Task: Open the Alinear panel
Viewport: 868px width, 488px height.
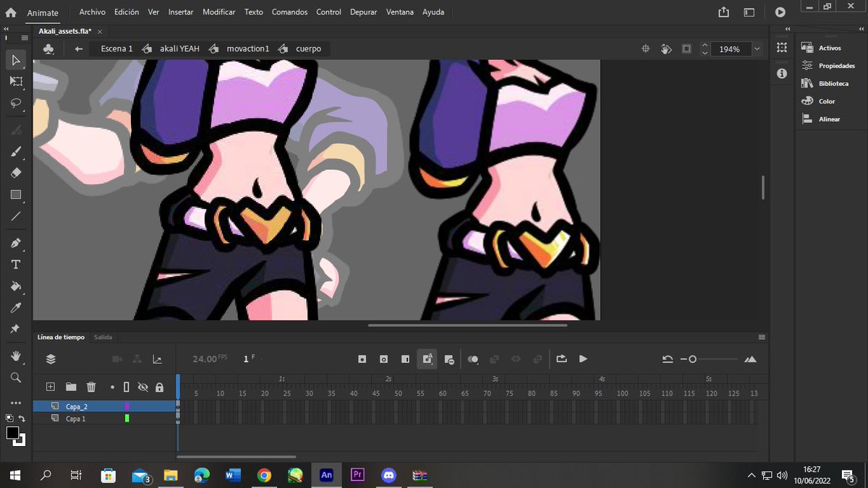Action: pyautogui.click(x=822, y=119)
